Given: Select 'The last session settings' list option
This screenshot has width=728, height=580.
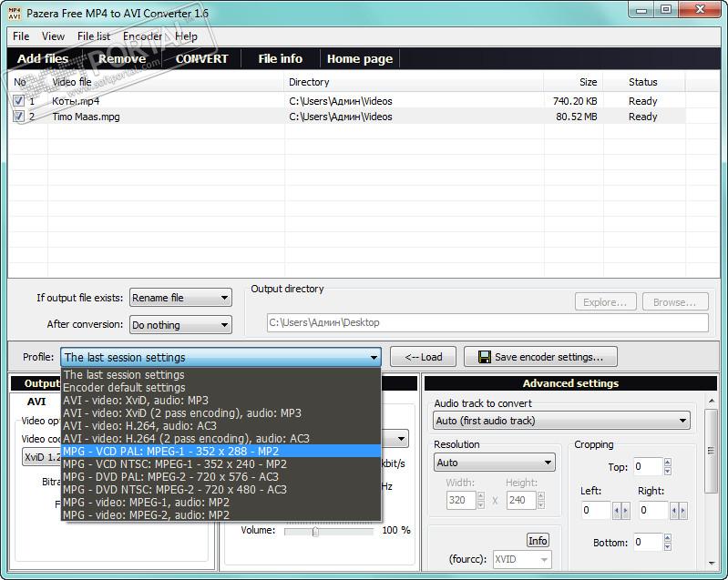Looking at the screenshot, I should tap(221, 374).
